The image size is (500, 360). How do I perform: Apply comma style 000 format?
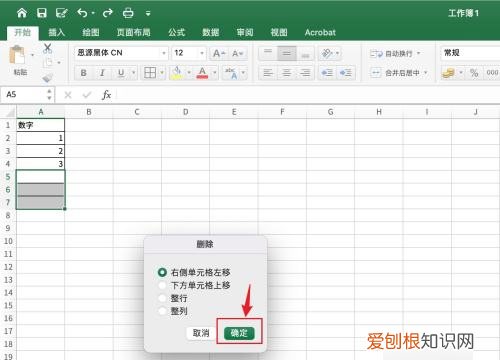pyautogui.click(x=492, y=73)
